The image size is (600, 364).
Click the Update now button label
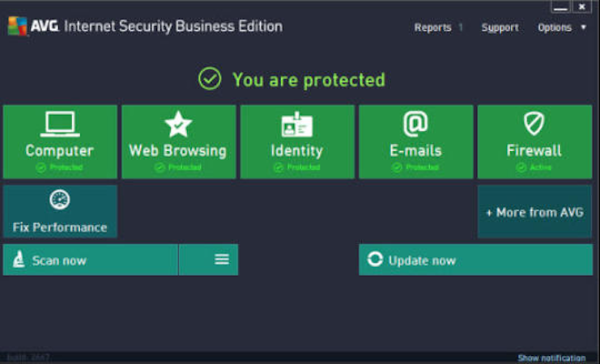(x=422, y=260)
